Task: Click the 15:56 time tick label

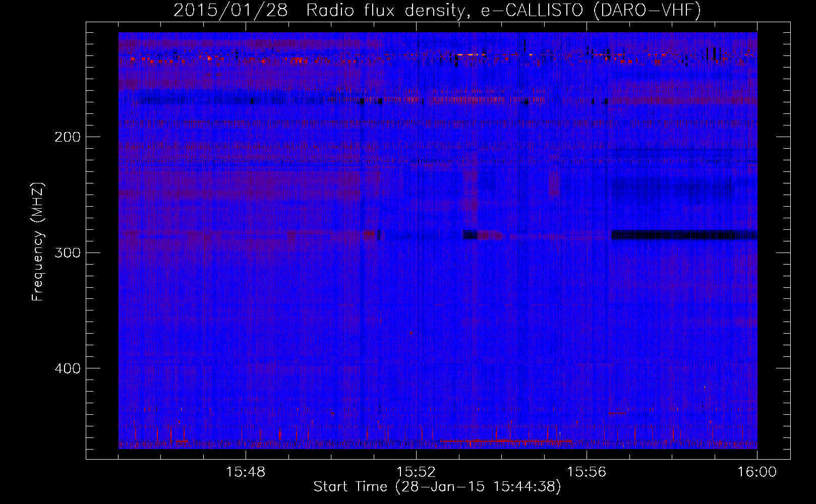Action: click(x=587, y=472)
